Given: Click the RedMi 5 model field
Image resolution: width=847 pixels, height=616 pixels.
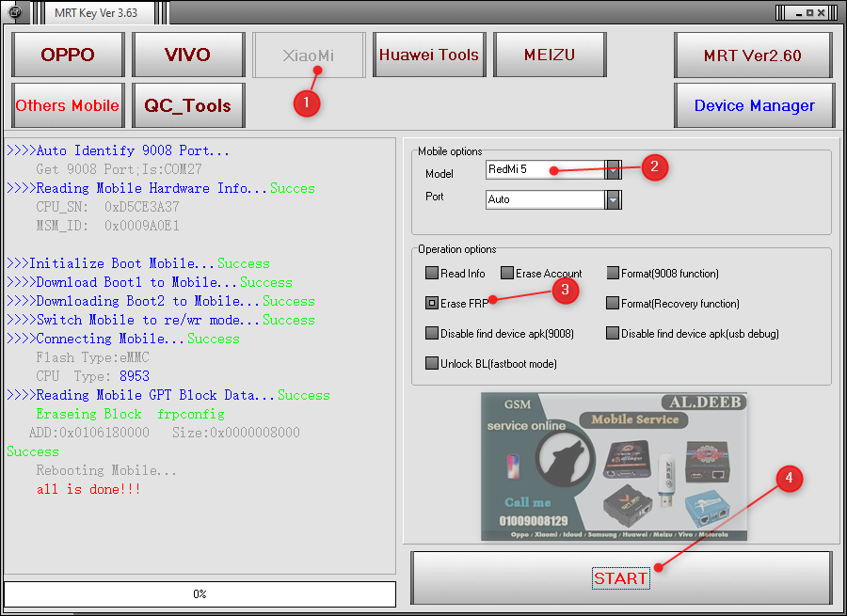Looking at the screenshot, I should tap(545, 169).
